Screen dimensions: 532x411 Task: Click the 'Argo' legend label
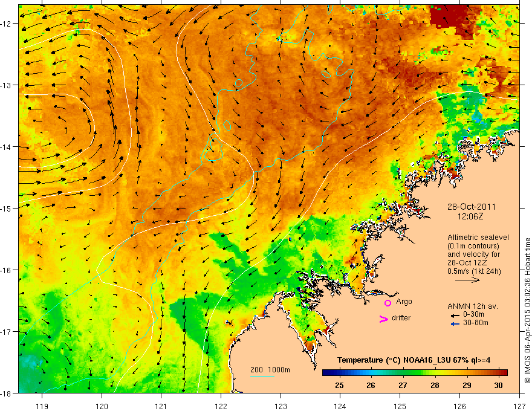point(404,302)
